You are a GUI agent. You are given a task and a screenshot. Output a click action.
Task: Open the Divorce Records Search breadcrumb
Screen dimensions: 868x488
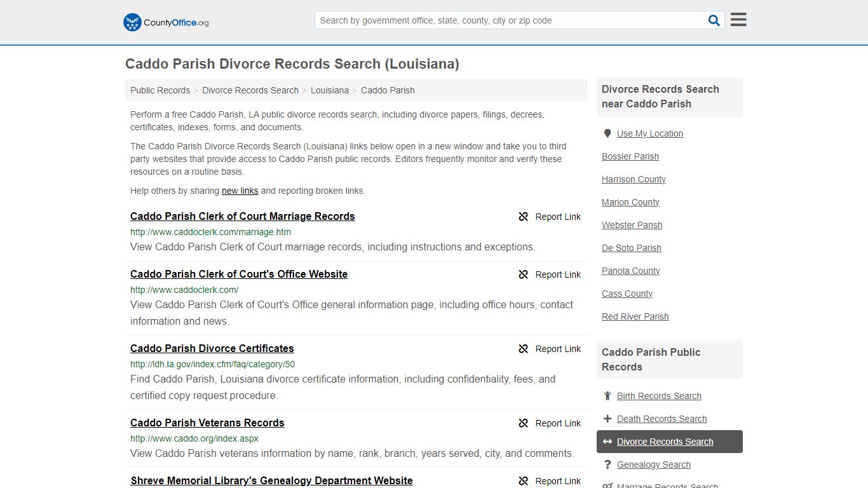point(250,90)
